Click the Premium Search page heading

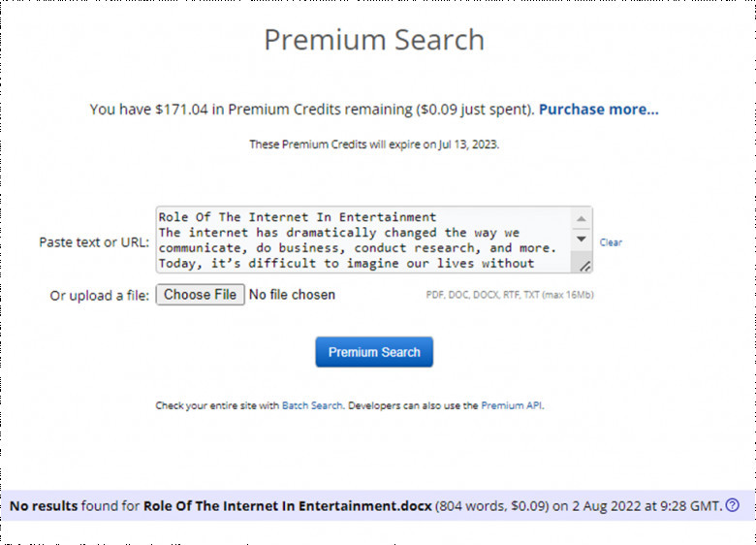pyautogui.click(x=374, y=41)
